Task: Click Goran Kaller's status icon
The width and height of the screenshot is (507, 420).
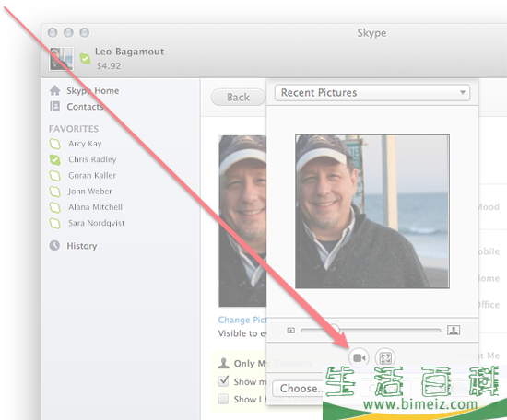Action: (x=55, y=176)
